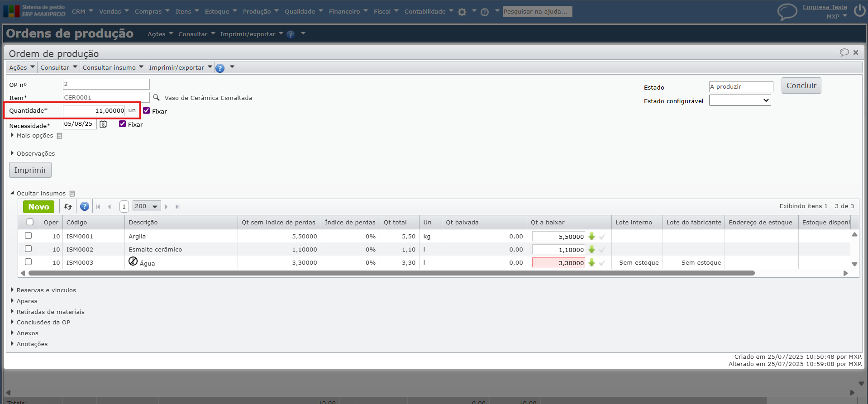868x404 pixels.
Task: Open the help question mark icon in top menu bar
Action: [x=485, y=12]
